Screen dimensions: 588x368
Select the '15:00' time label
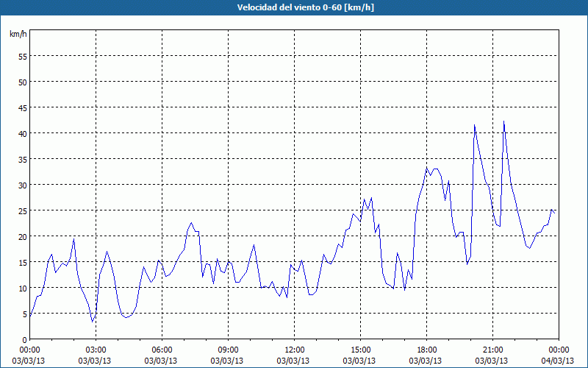point(360,350)
